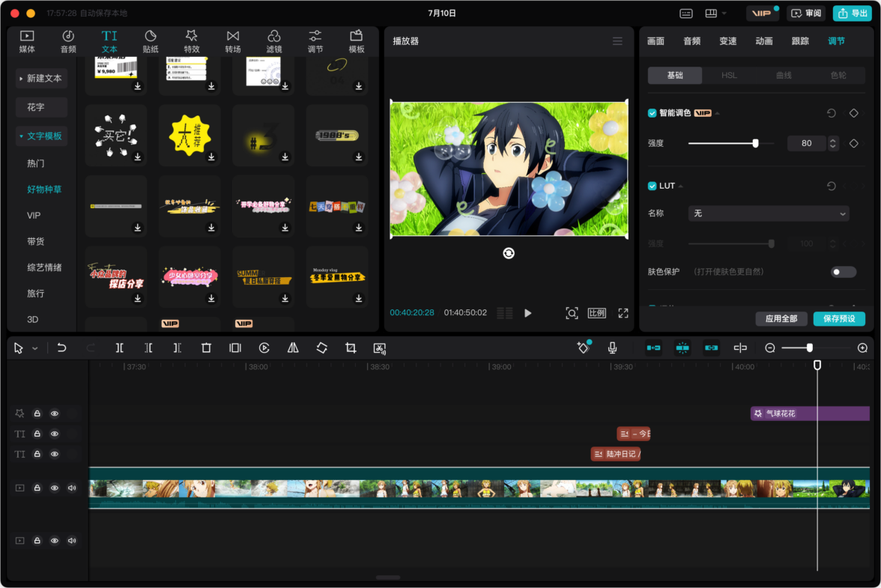
Task: Select the pointer selection tool
Action: point(18,348)
